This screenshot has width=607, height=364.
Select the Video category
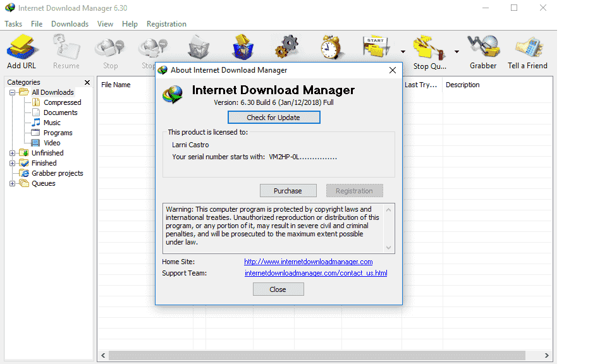[51, 143]
